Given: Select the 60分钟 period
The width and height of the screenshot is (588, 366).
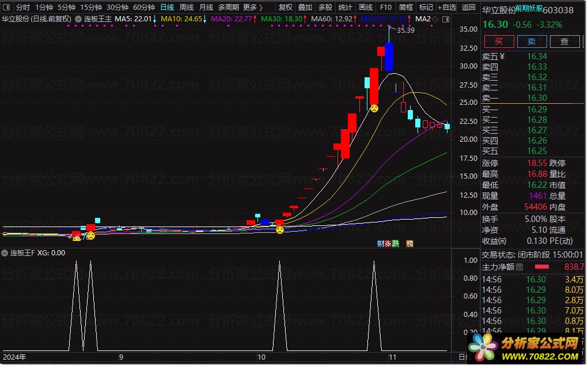Looking at the screenshot, I should click(144, 7).
